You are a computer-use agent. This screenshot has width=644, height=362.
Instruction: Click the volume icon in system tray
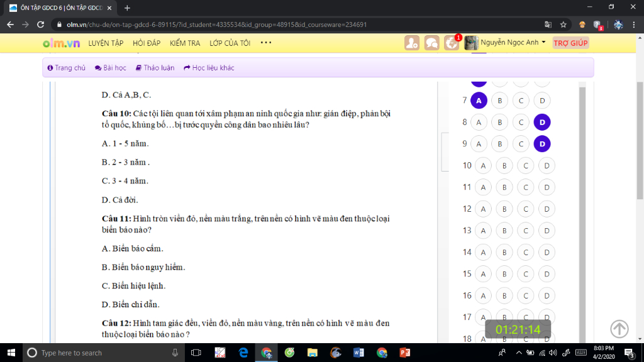[553, 353]
